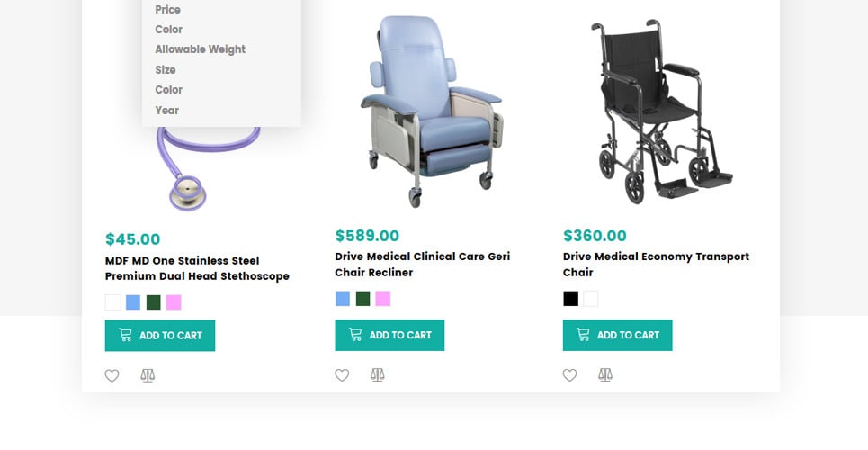Add the $360.00 transport chair to cart
Image resolution: width=868 pixels, height=450 pixels.
tap(617, 335)
